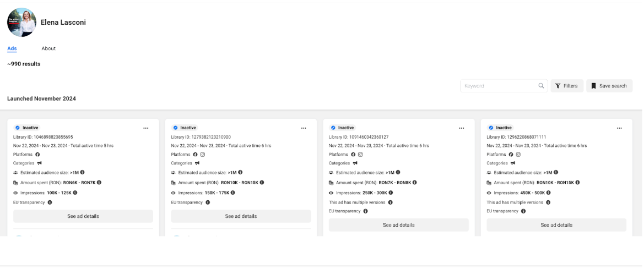Image resolution: width=644 pixels, height=269 pixels.
Task: Click the info icon next to Impressions 450K - 500K
Action: (549, 193)
